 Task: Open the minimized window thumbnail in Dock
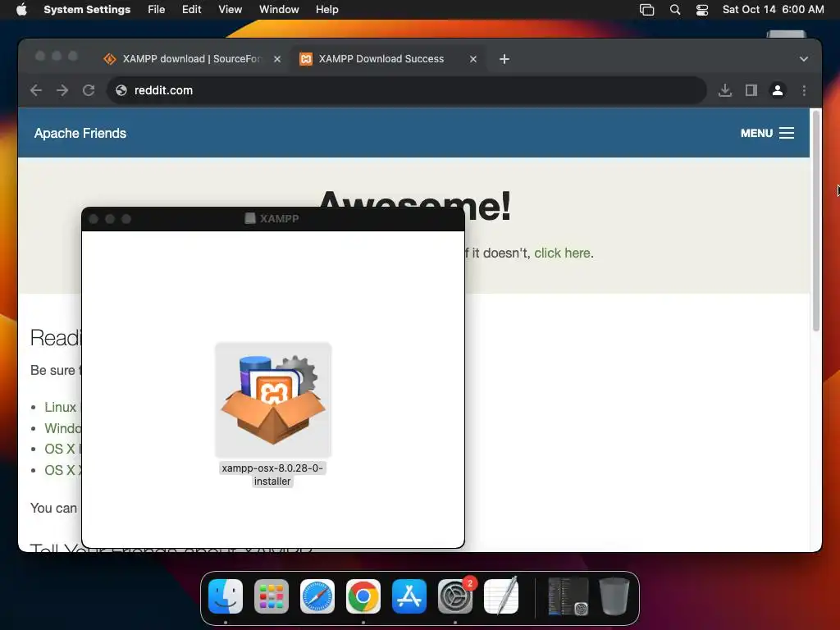pos(568,596)
